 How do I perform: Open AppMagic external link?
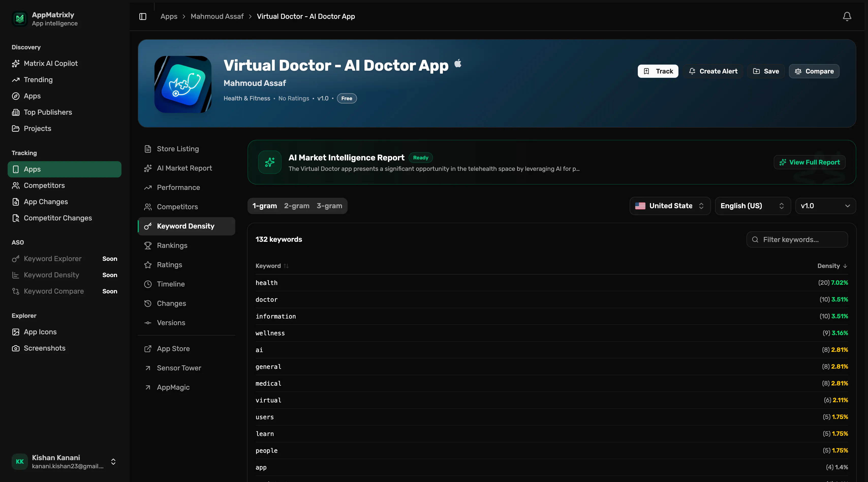point(186,387)
